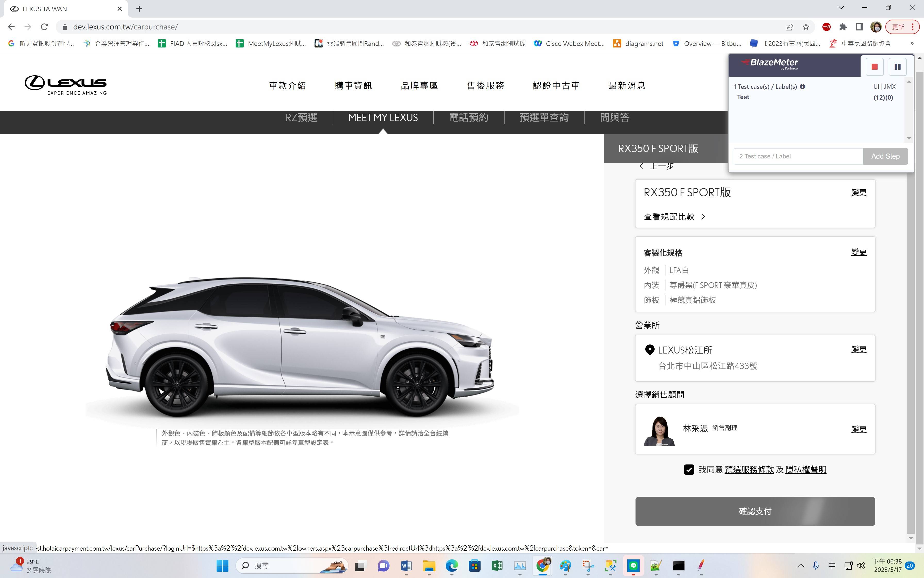Open Snipping Tool from the taskbar
This screenshot has height=578, width=924.
tap(588, 566)
